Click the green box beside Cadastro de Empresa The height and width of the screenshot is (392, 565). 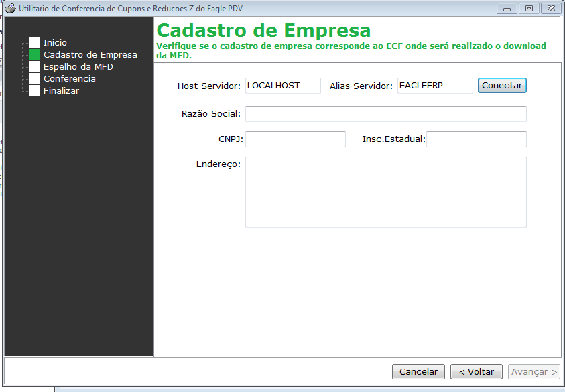coord(35,54)
